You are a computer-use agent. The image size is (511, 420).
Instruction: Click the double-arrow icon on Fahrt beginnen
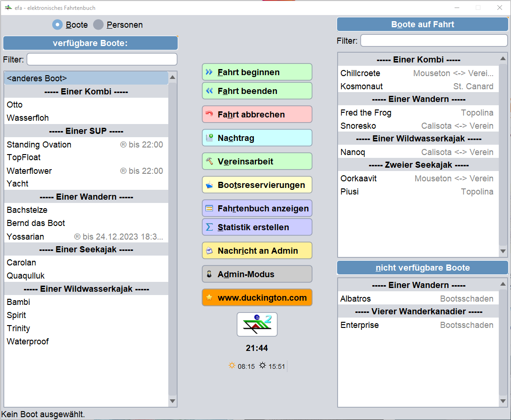[209, 72]
